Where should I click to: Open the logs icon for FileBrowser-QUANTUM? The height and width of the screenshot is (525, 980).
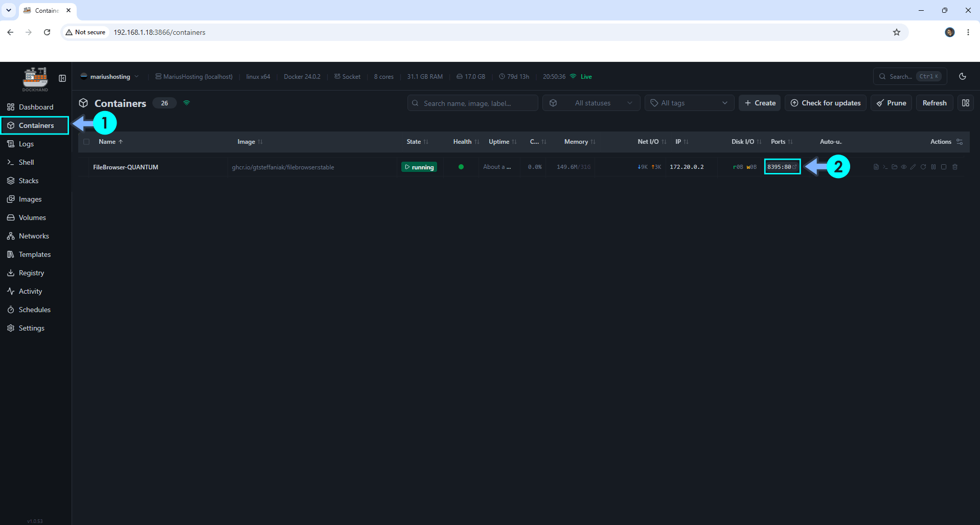pos(876,167)
